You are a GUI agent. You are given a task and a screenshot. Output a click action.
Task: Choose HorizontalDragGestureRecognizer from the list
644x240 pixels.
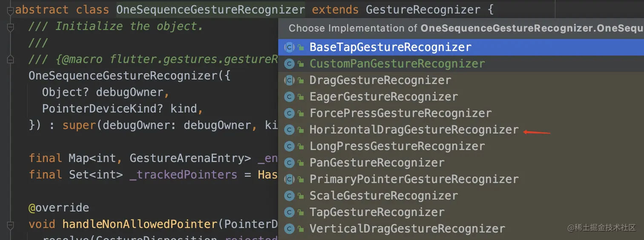[414, 130]
